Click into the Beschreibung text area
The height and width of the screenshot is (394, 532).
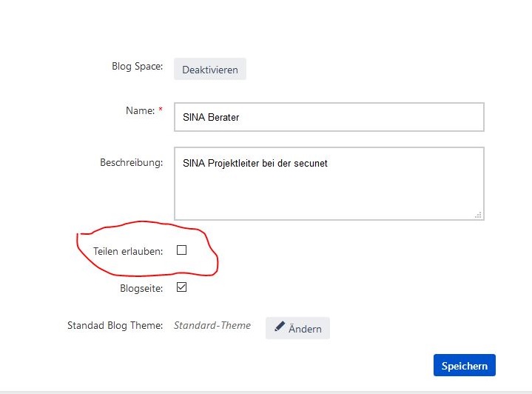pos(329,184)
